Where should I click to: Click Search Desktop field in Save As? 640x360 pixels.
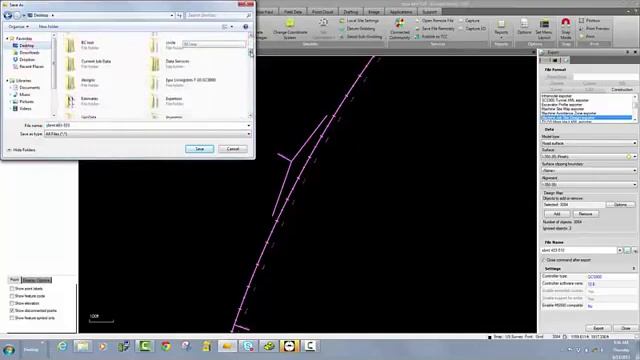pos(219,16)
